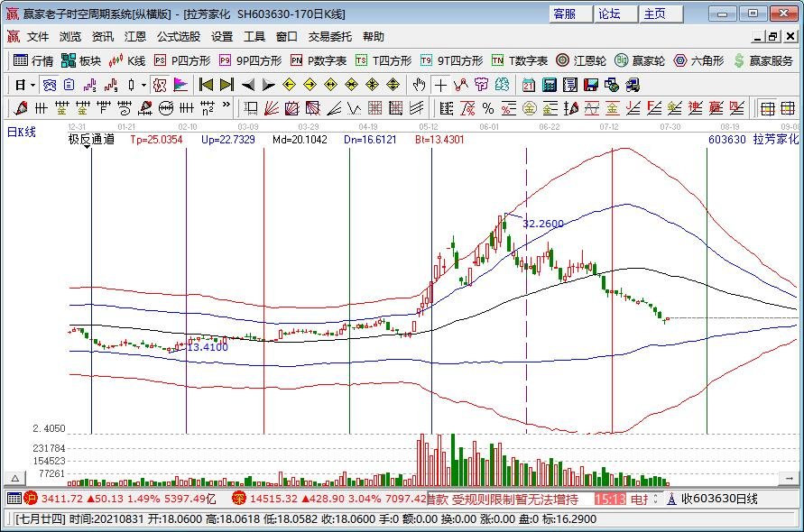Image resolution: width=804 pixels, height=532 pixels.
Task: Toggle the percent (%) line tool
Action: (x=487, y=108)
